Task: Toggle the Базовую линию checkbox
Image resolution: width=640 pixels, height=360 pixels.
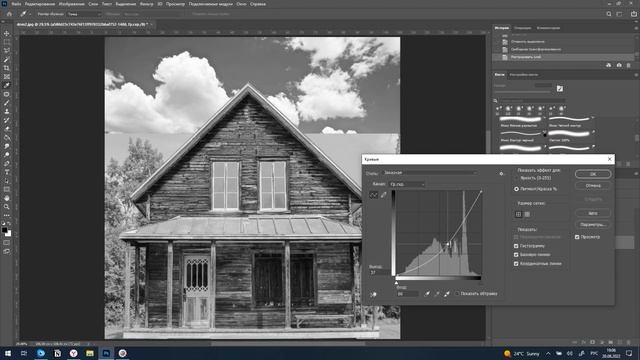Action: point(516,255)
